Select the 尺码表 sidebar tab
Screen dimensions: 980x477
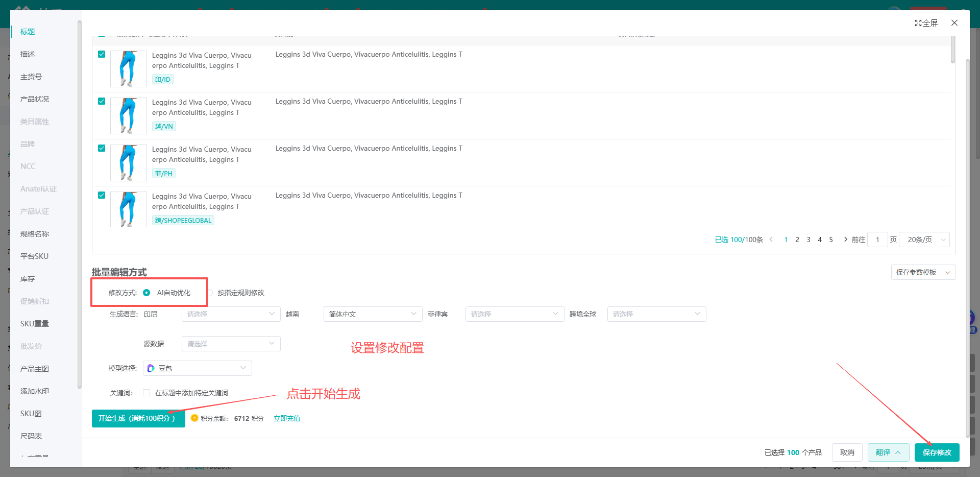point(31,436)
